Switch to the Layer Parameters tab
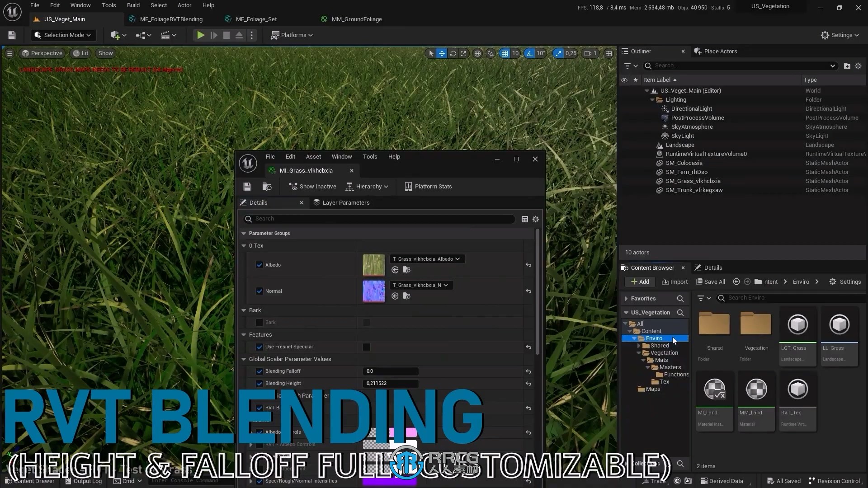This screenshot has width=868, height=488. [x=342, y=203]
